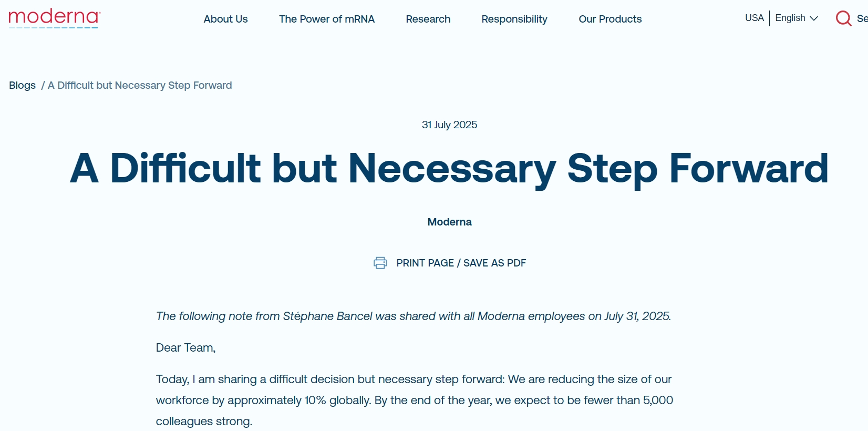Expand the chevron arrow beside English
The width and height of the screenshot is (868, 431).
coord(814,18)
